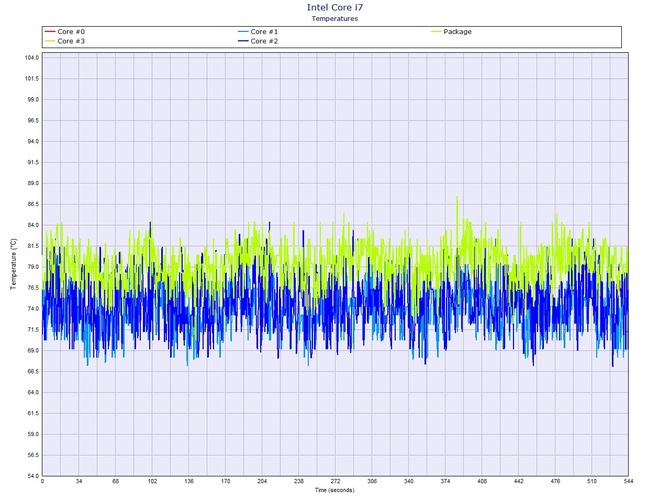This screenshot has width=670, height=502.
Task: Click the 84.0 y-axis value
Action: click(x=32, y=225)
